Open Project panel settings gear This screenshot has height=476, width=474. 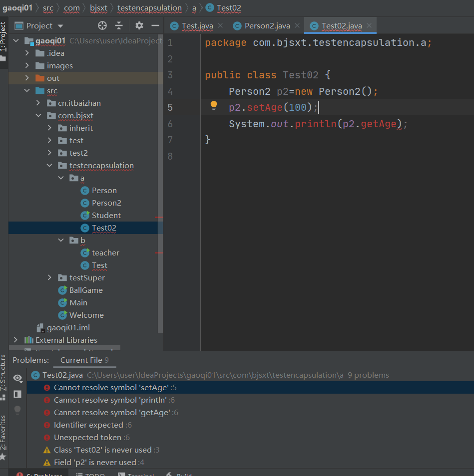coord(139,25)
